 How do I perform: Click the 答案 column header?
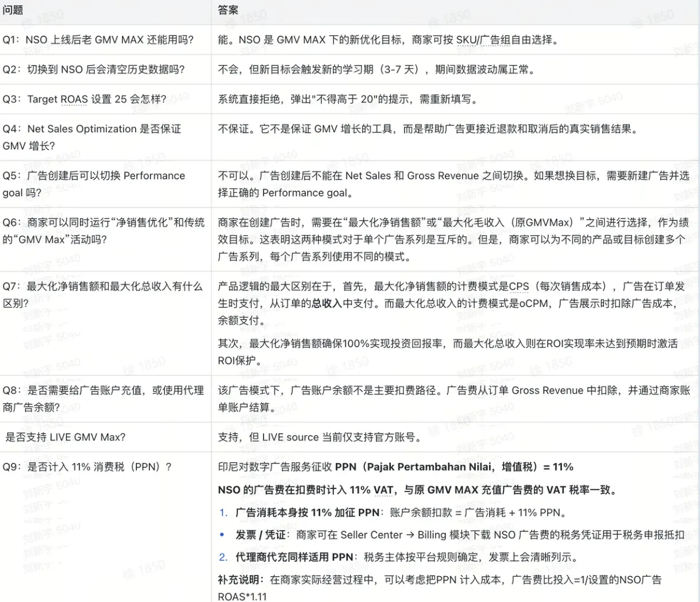click(x=228, y=10)
